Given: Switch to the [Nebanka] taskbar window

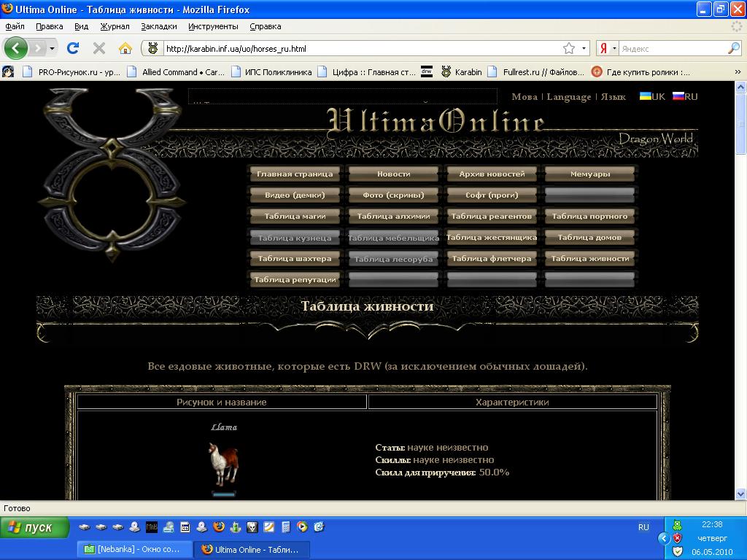Looking at the screenshot, I should coord(135,549).
